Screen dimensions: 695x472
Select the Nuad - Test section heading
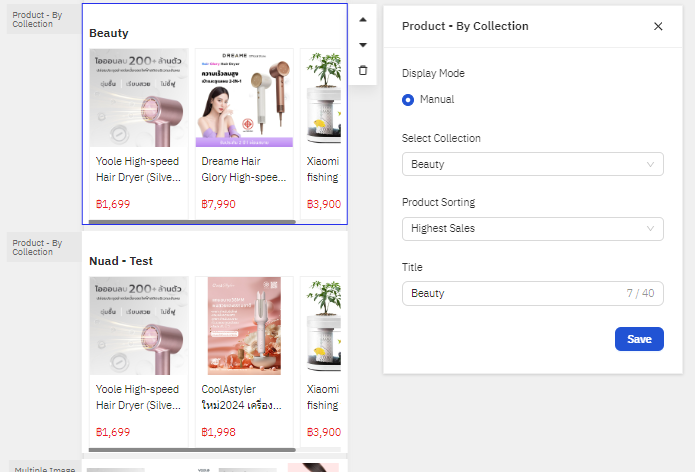tap(121, 261)
